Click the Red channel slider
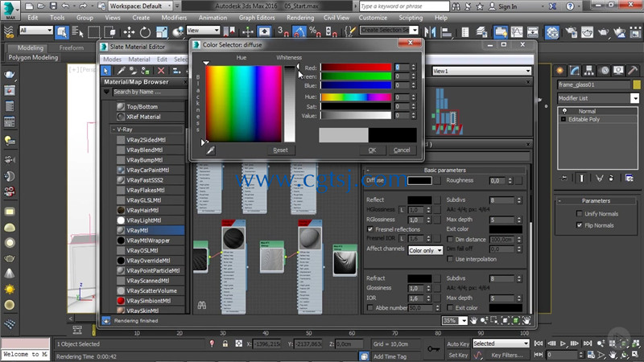 (356, 68)
